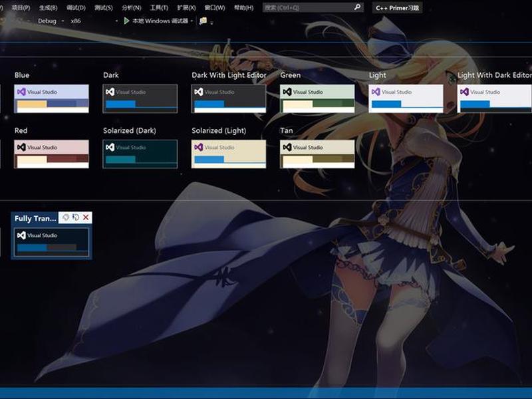This screenshot has width=532, height=399.
Task: Select the Solarized (Light) theme thumbnail
Action: pos(229,154)
